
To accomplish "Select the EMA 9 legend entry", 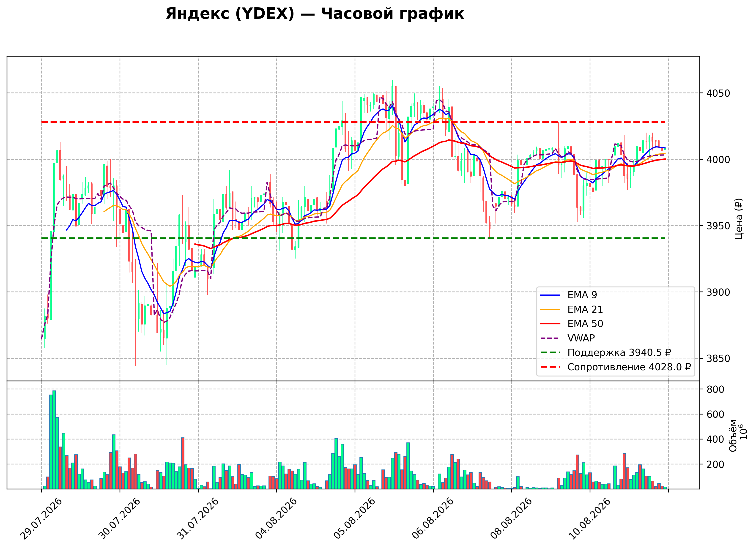I will (568, 295).
